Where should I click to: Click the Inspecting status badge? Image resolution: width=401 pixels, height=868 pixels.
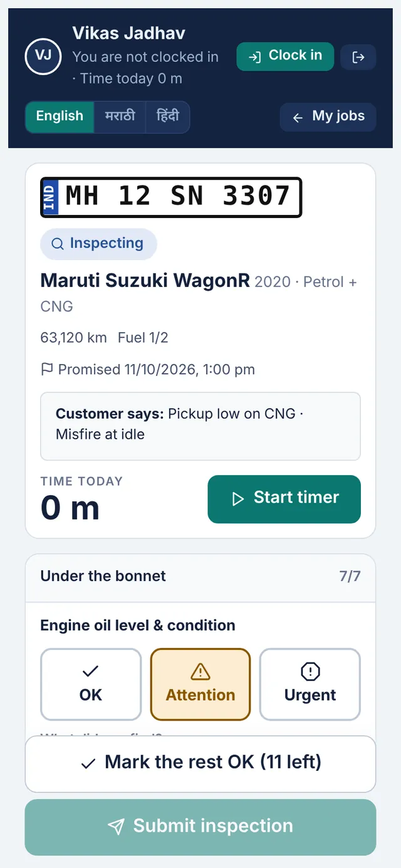click(98, 244)
